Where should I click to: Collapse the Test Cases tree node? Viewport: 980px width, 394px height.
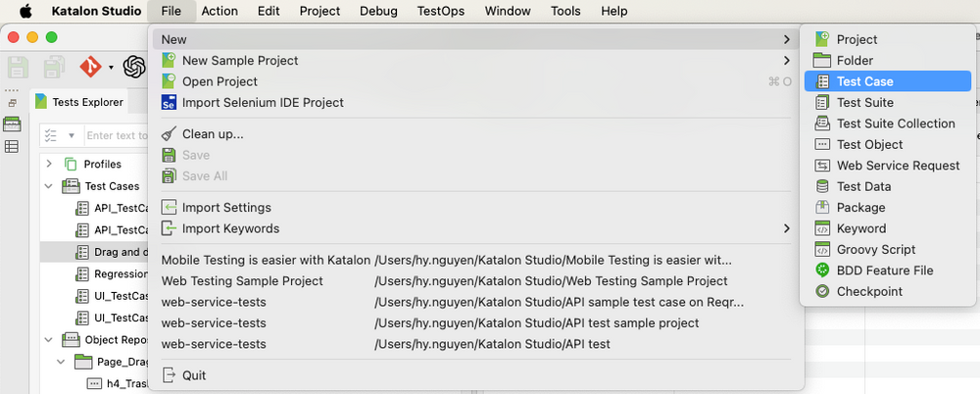point(49,186)
